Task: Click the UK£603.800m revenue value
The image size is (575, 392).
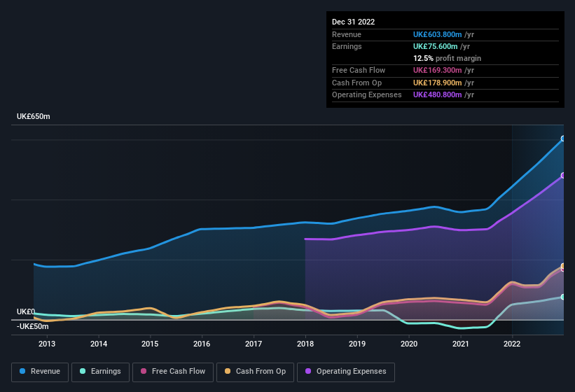Action: click(438, 34)
